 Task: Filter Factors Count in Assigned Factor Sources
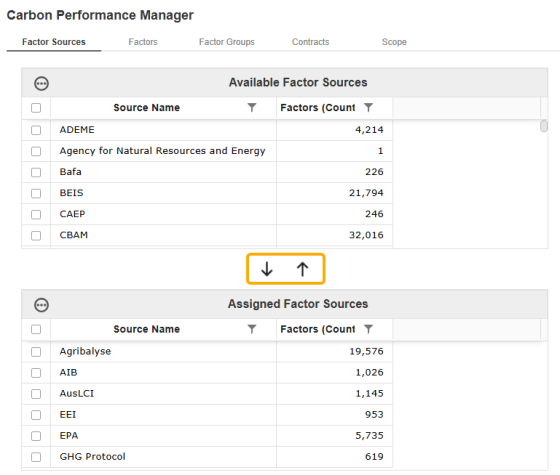coord(368,329)
